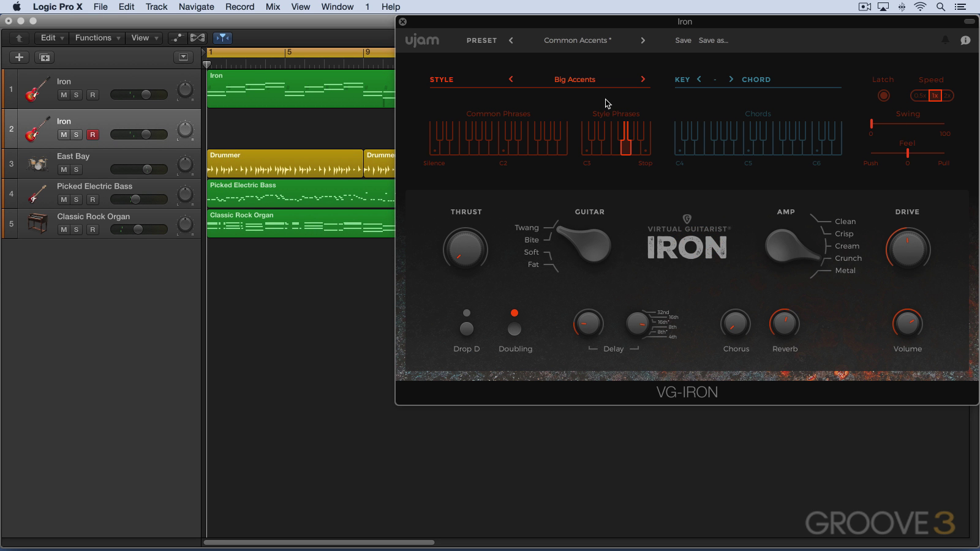Viewport: 980px width, 551px height.
Task: Open the Window menu
Action: tap(337, 7)
